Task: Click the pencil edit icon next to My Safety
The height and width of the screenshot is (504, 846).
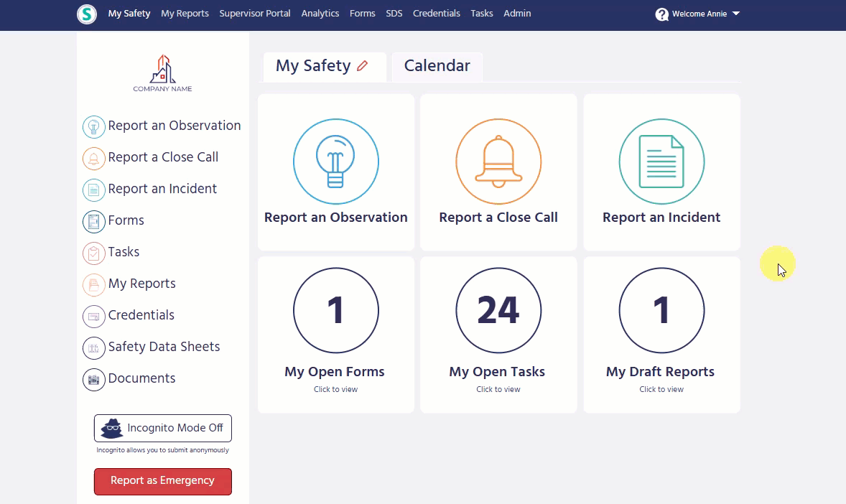Action: coord(363,65)
